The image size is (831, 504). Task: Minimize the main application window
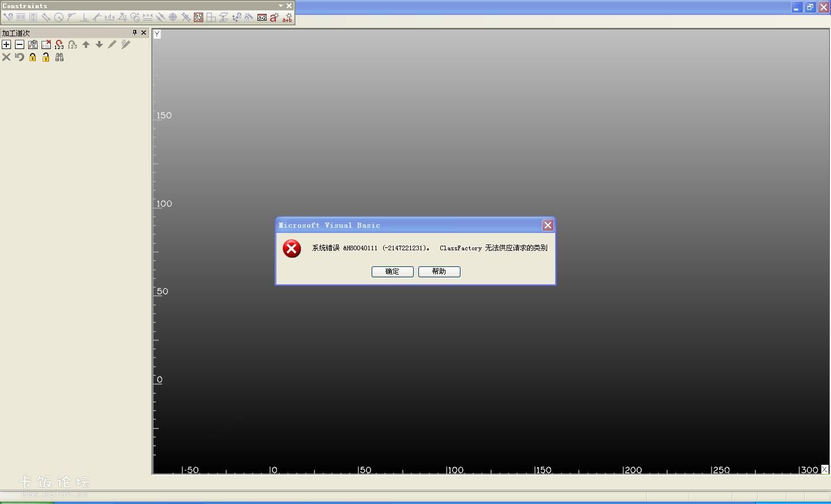[797, 7]
